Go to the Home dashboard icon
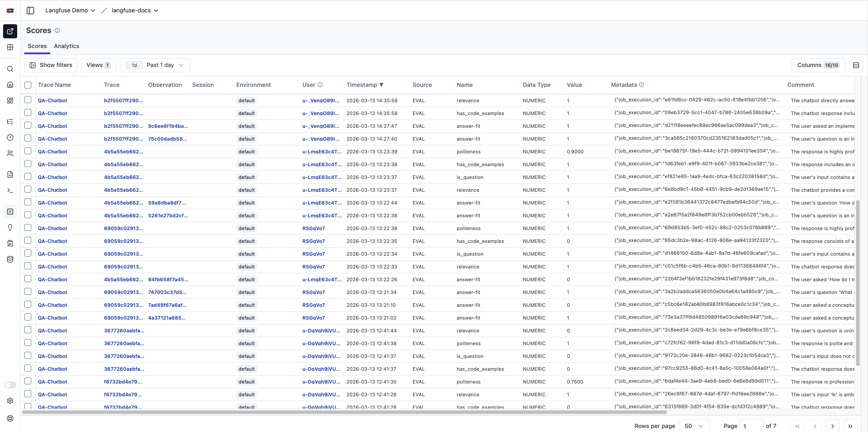 click(x=10, y=85)
